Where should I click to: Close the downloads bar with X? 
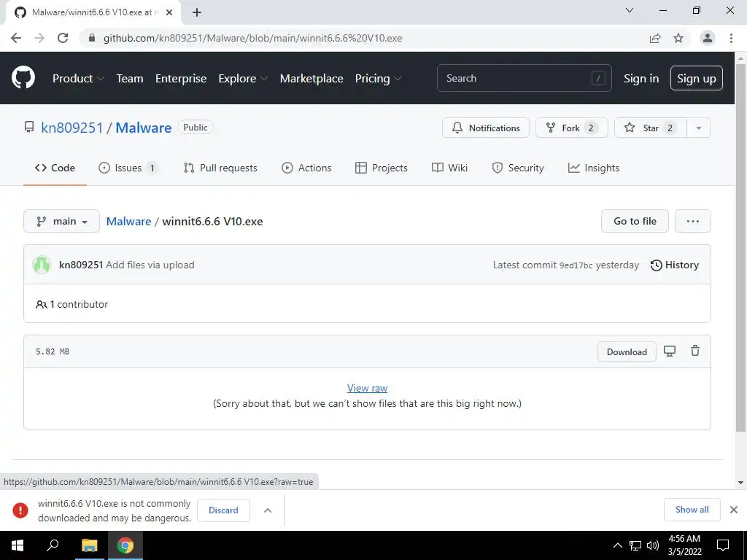[734, 510]
